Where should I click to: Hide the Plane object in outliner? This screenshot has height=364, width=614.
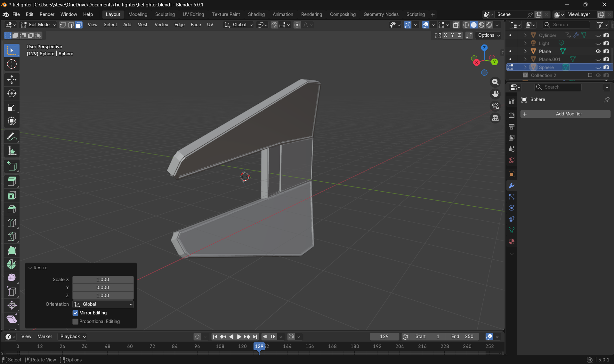click(598, 51)
